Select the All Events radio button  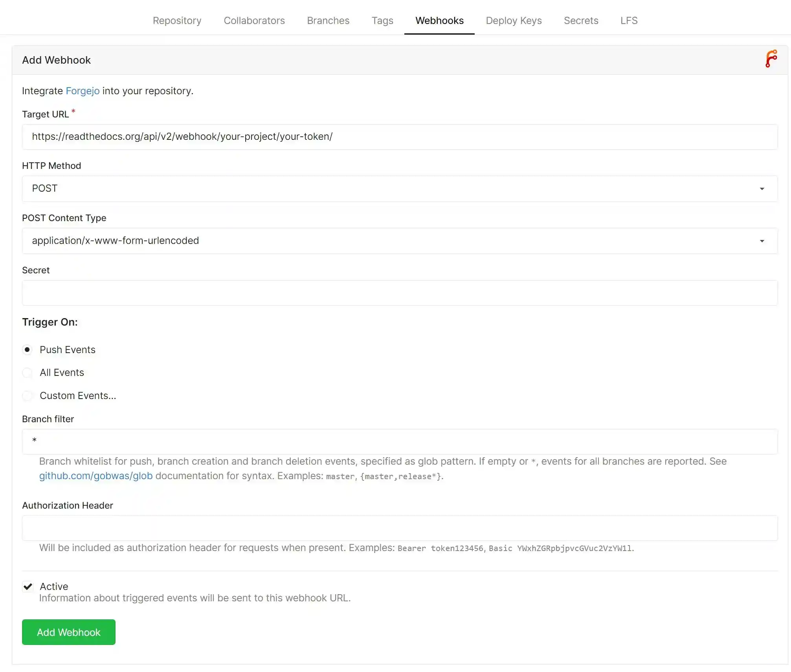coord(27,373)
